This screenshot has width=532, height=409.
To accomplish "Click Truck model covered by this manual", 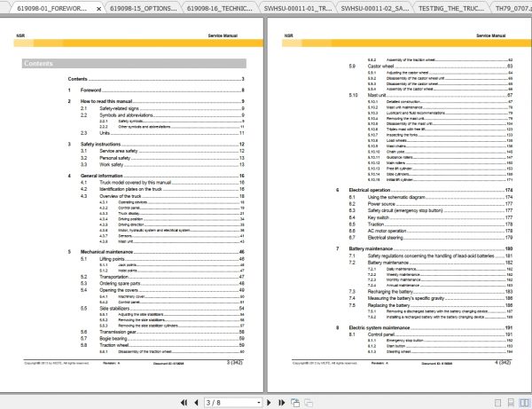I will 162,182.
